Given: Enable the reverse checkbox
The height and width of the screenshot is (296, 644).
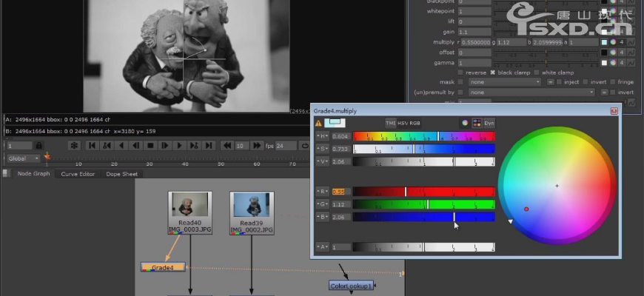Looking at the screenshot, I should pos(461,73).
